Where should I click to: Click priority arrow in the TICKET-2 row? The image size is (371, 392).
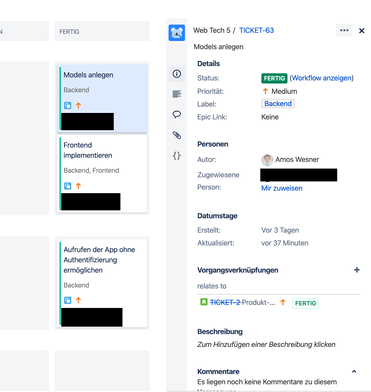click(x=283, y=302)
